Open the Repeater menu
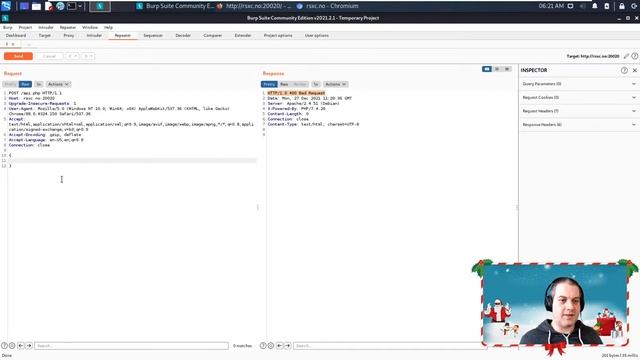The height and width of the screenshot is (360, 640). [x=68, y=27]
